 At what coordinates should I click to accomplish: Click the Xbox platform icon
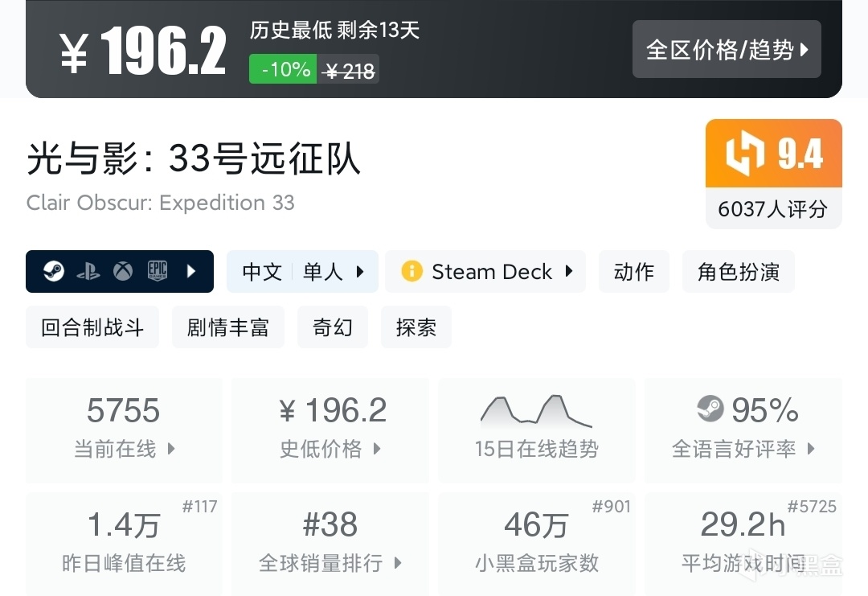pyautogui.click(x=123, y=272)
